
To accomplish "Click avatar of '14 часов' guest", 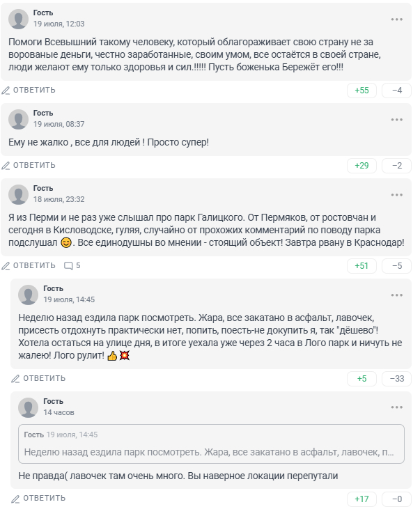I will click(29, 407).
